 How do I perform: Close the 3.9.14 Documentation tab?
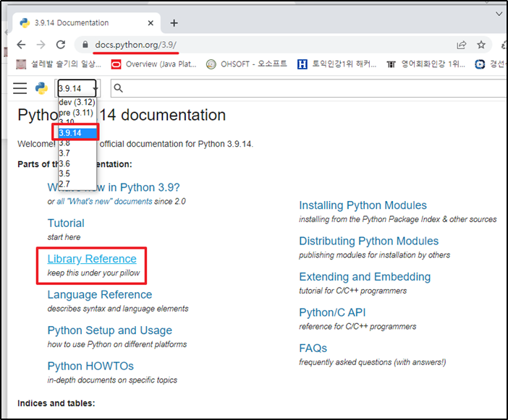(151, 23)
